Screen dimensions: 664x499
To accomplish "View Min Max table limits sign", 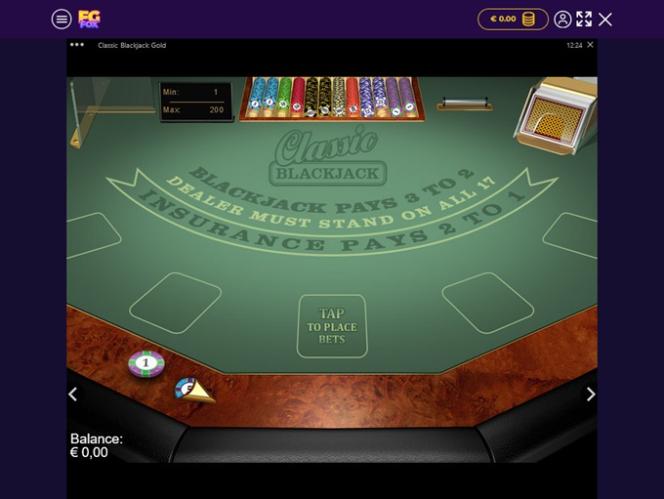I will click(196, 101).
